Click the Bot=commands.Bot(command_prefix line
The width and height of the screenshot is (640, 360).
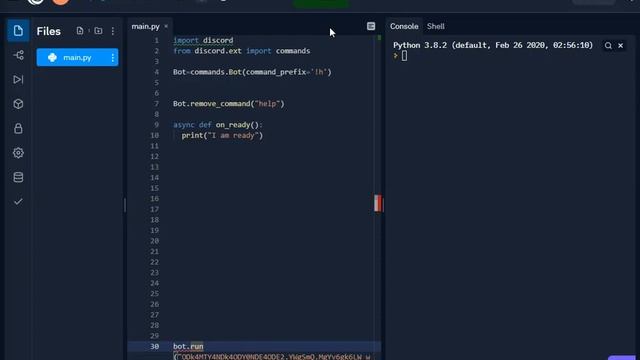[x=252, y=72]
